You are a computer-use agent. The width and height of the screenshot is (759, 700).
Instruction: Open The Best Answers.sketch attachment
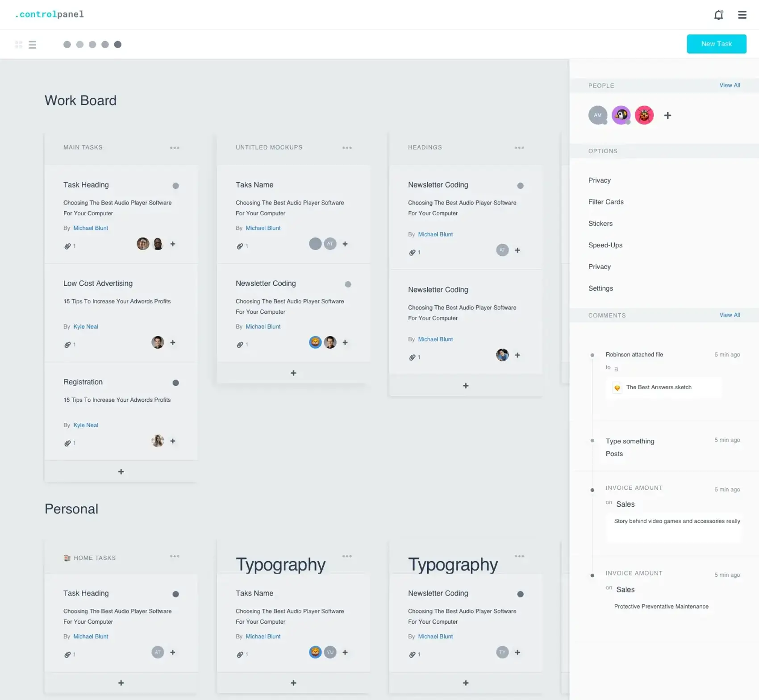click(659, 387)
